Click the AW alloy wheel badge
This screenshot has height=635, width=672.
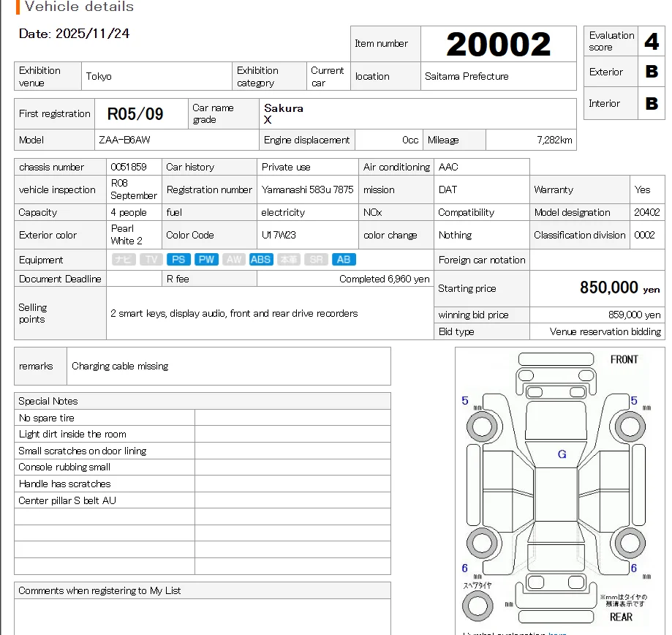click(x=233, y=259)
